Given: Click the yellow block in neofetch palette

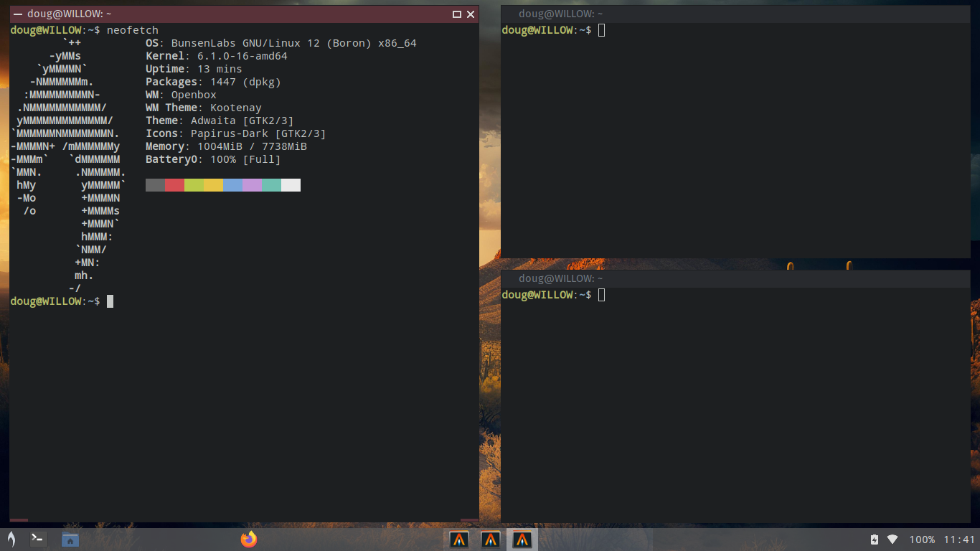Looking at the screenshot, I should coord(213,185).
